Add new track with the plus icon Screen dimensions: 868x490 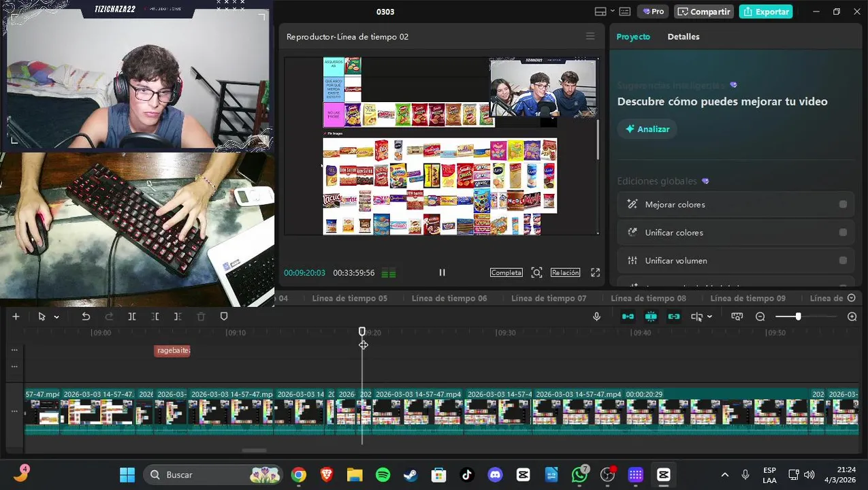pos(16,316)
